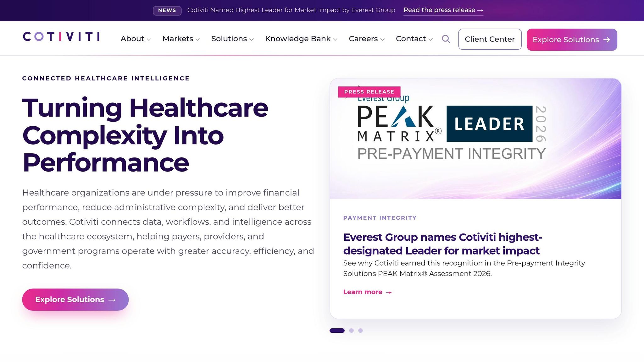Click Explore Solutions in the header

(572, 40)
